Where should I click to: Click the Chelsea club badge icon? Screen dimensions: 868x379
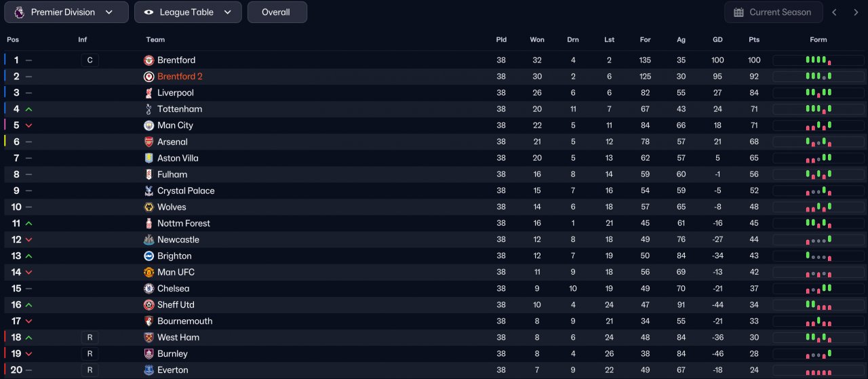click(149, 288)
